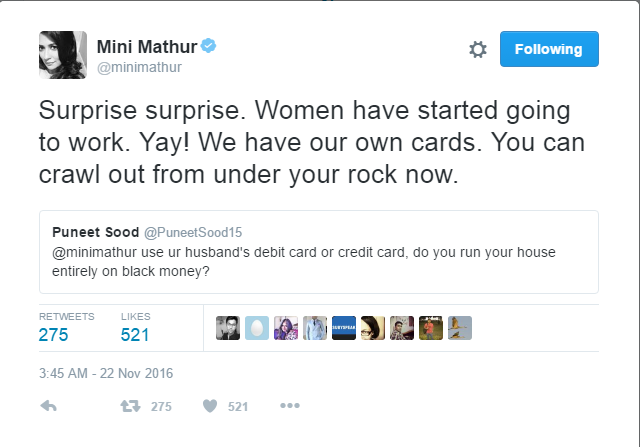Like the tweet with the heart icon
The image size is (640, 447).
pyautogui.click(x=210, y=406)
